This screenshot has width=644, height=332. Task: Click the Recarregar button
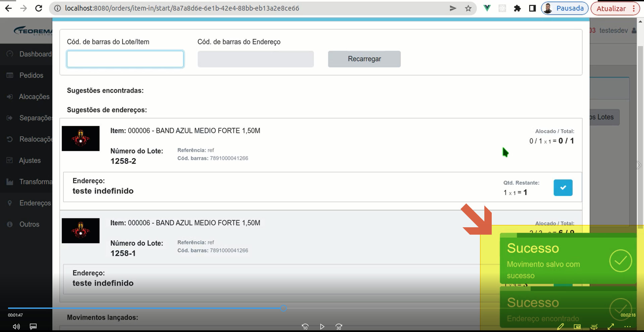(364, 59)
